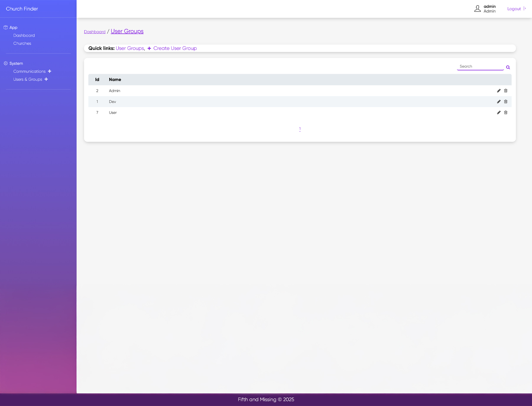Viewport: 532px width, 406px height.
Task: Click the System gear icon in sidebar
Action: [x=5, y=63]
